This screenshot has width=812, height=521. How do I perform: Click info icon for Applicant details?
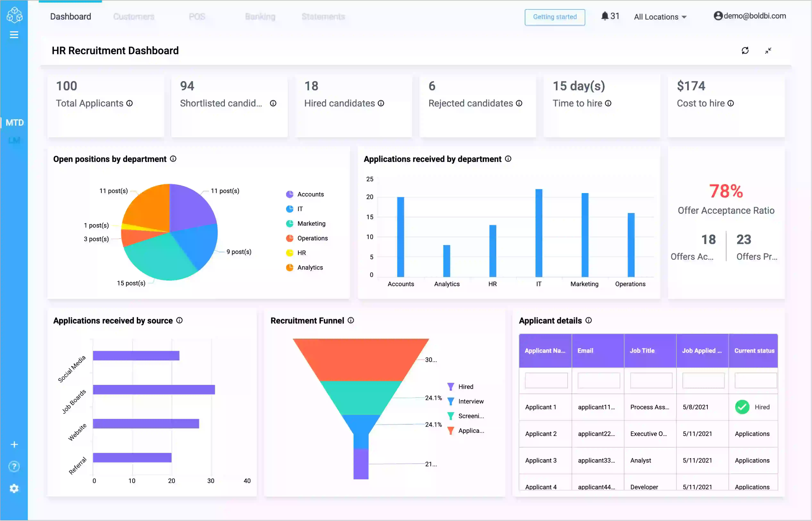(x=589, y=321)
